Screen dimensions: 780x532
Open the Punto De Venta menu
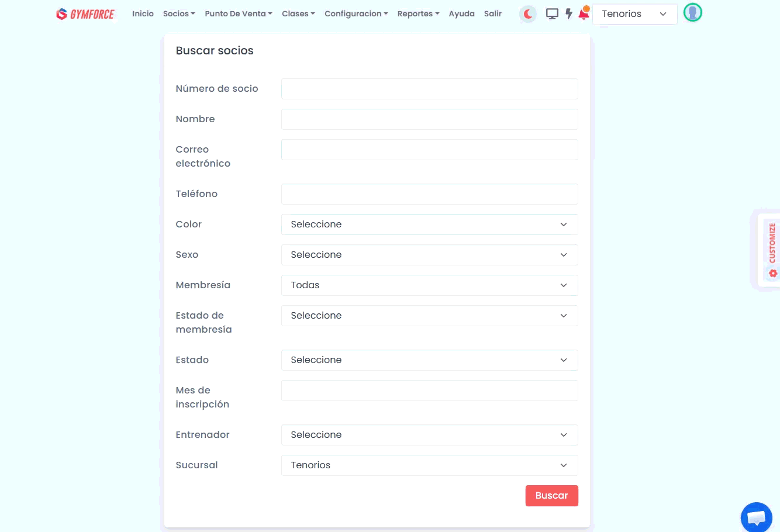point(239,13)
